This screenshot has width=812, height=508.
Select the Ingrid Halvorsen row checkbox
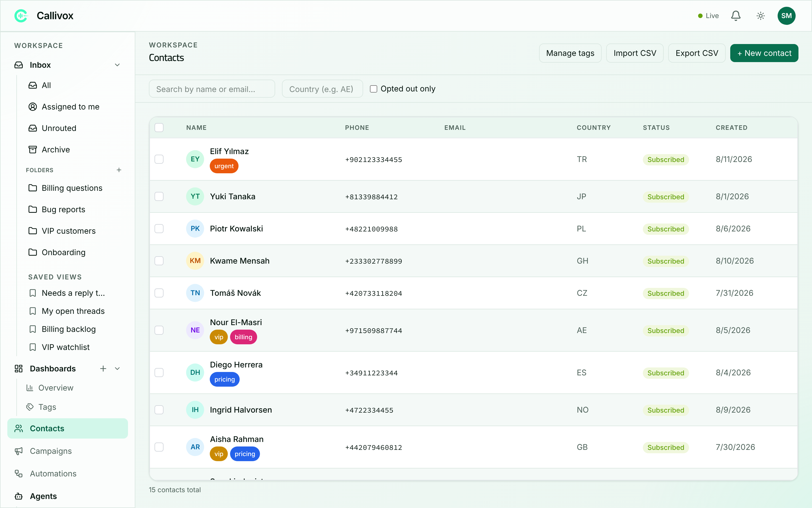click(159, 410)
